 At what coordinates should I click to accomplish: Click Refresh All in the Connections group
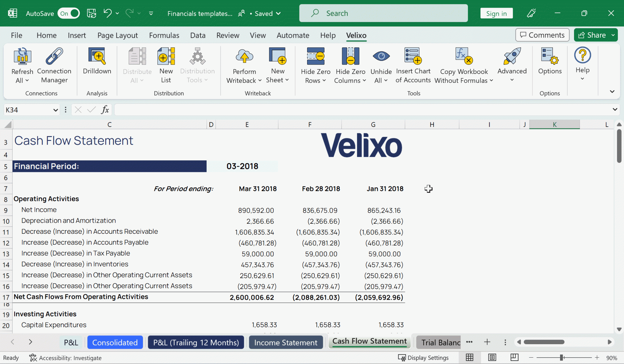pyautogui.click(x=22, y=65)
